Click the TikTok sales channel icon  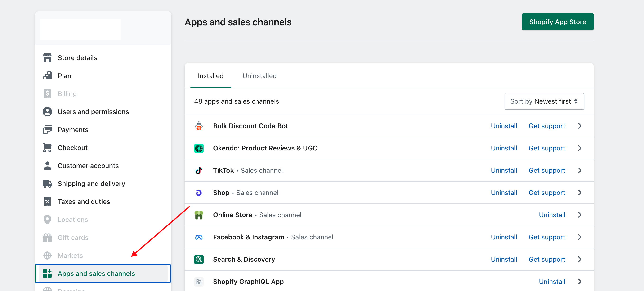pos(199,170)
